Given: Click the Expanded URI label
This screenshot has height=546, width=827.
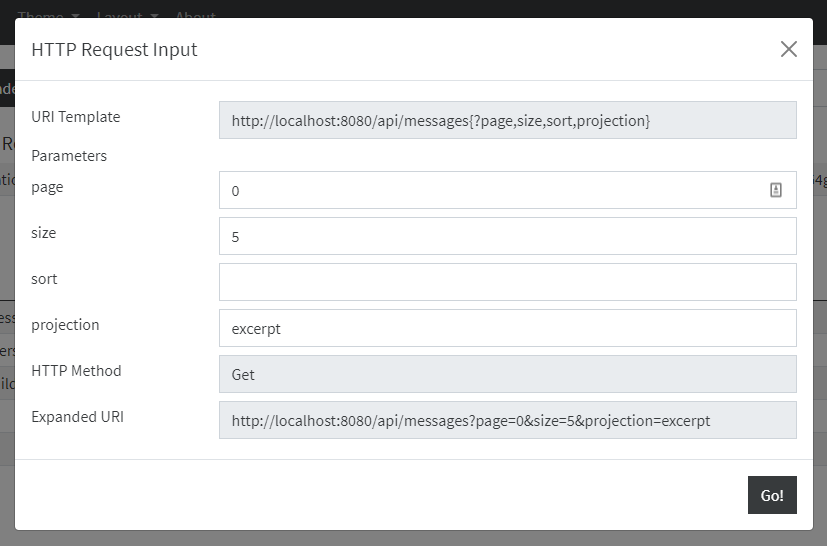Looking at the screenshot, I should pyautogui.click(x=76, y=417).
